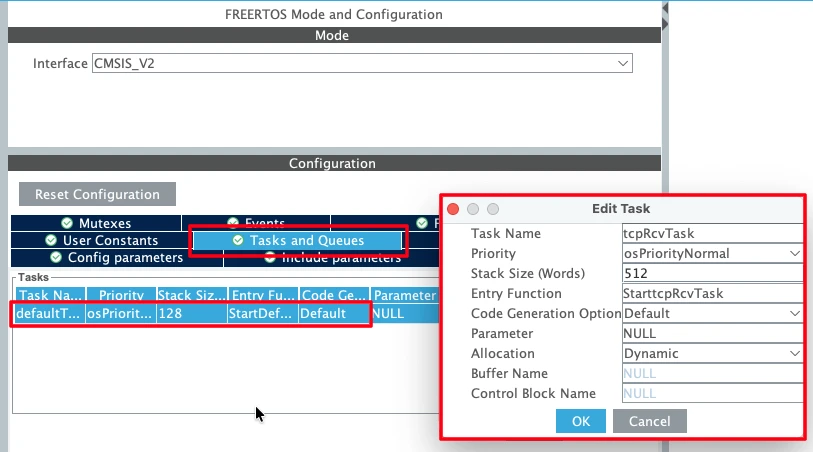This screenshot has height=452, width=813.
Task: Open the partially hidden Events tab
Action: pos(256,222)
